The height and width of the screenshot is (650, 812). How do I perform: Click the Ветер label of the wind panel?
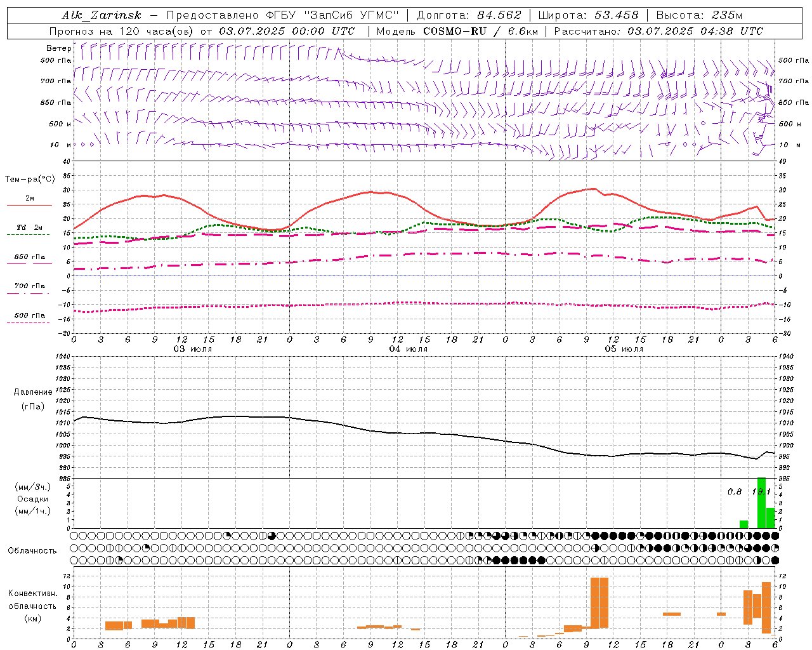point(58,48)
